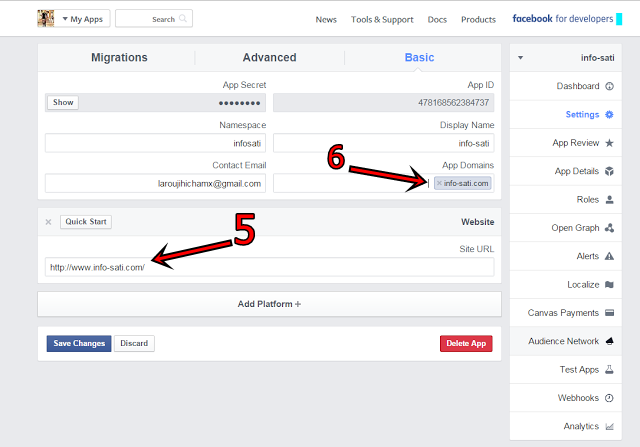
Task: Remove the Website platform with X
Action: click(x=48, y=222)
